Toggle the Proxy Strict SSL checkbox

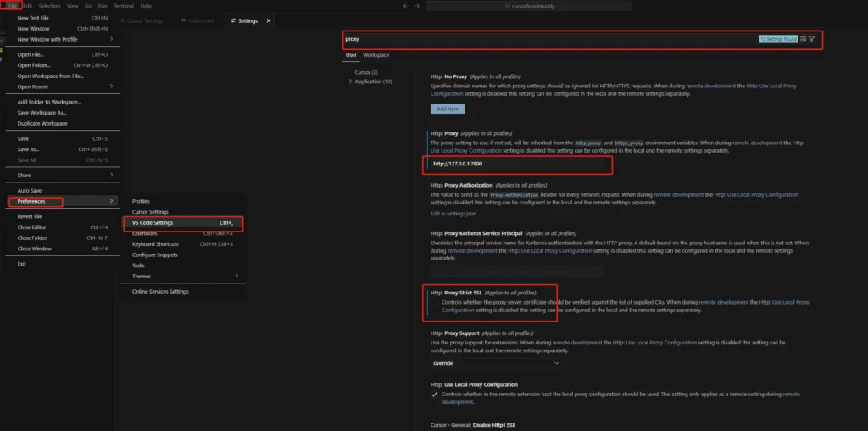click(x=435, y=303)
